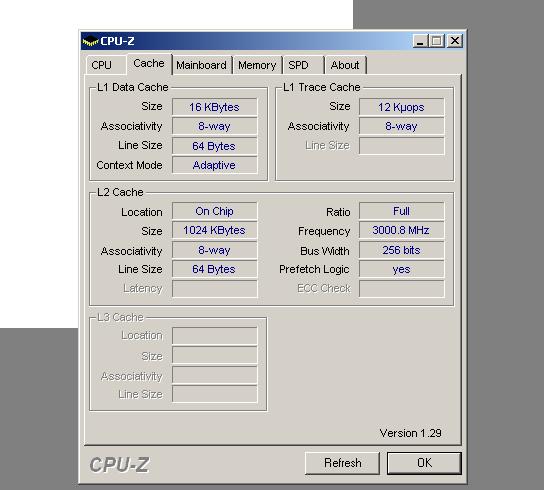Click the L1 Data Cache size '16 KBytes'
The height and width of the screenshot is (490, 544).
(x=214, y=107)
